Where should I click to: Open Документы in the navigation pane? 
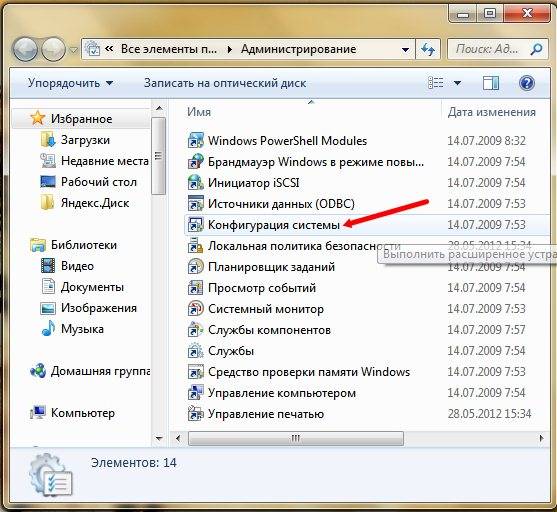(x=92, y=287)
